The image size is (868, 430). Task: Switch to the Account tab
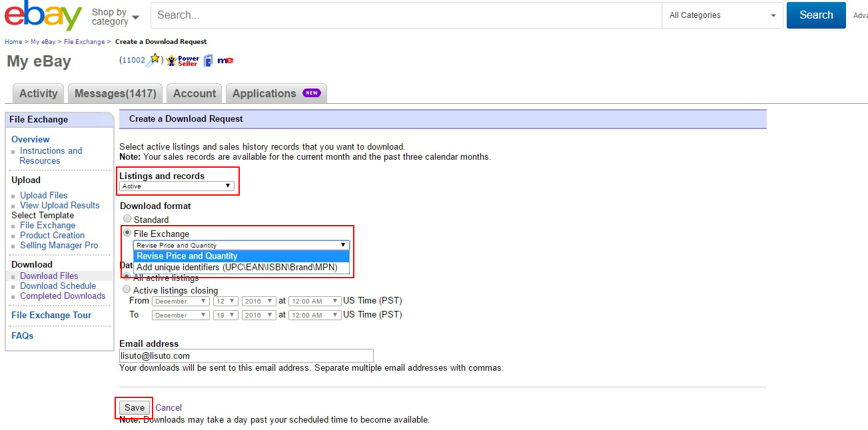(x=195, y=93)
